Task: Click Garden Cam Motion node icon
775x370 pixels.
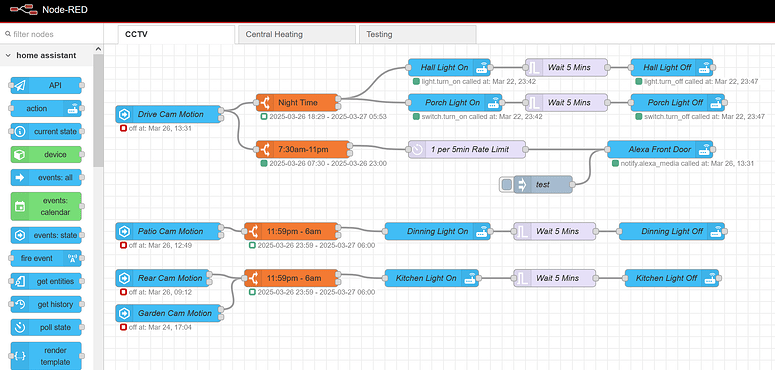Action: click(x=124, y=313)
